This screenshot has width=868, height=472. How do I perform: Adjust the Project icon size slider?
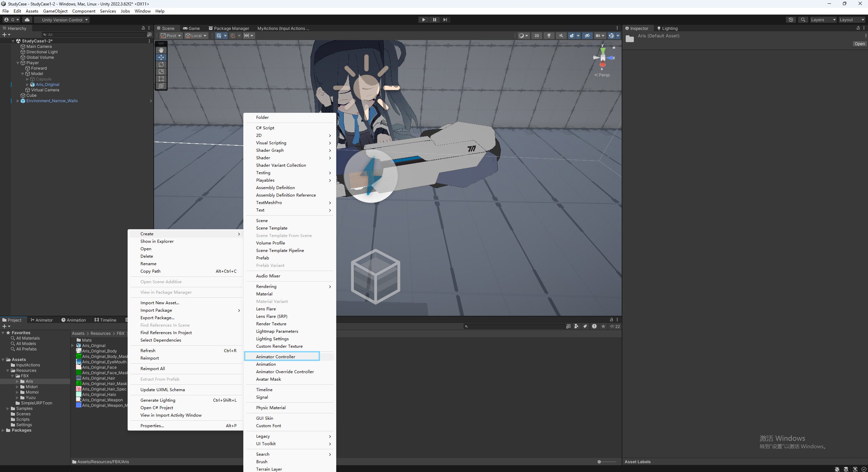coord(600,462)
